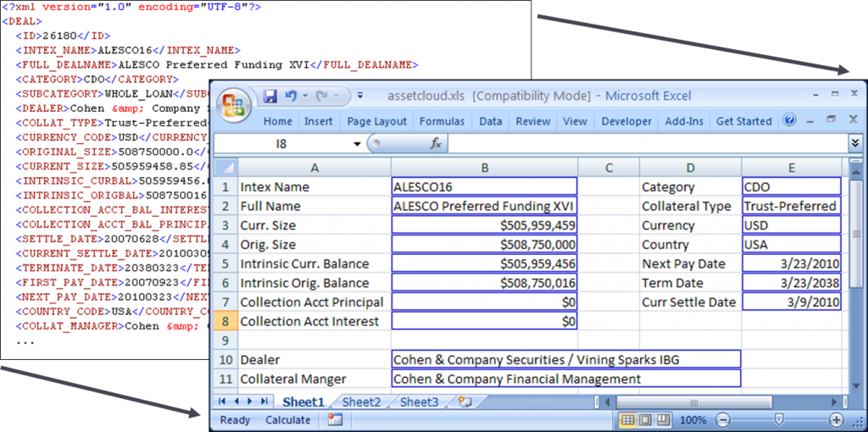
Task: Click the Insert Function fx icon
Action: point(437,144)
